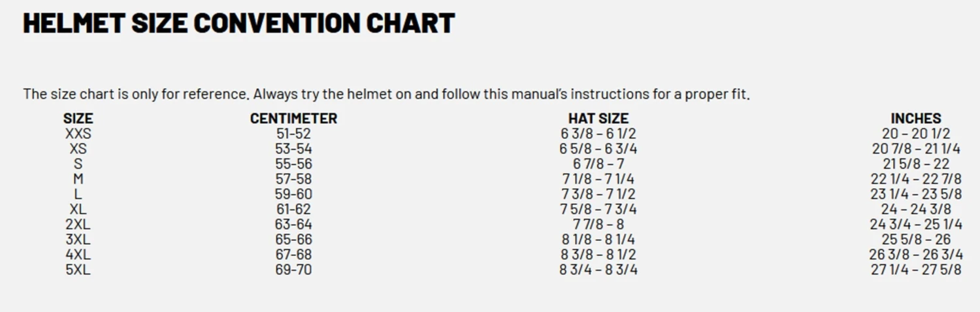Click the HAT SIZE column header
The image size is (980, 312).
tap(598, 119)
